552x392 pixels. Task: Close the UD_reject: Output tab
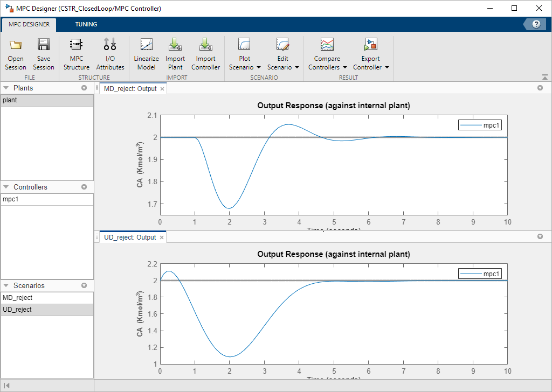(x=162, y=237)
